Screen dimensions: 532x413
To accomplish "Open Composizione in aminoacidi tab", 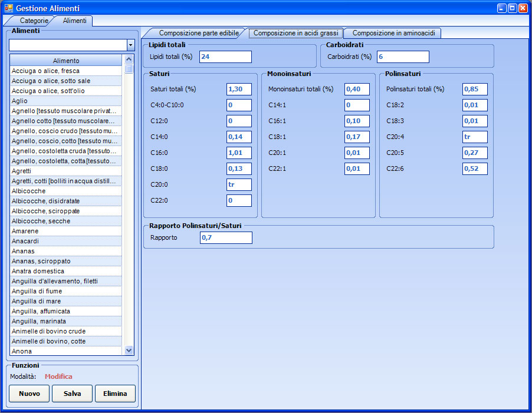I will [393, 33].
